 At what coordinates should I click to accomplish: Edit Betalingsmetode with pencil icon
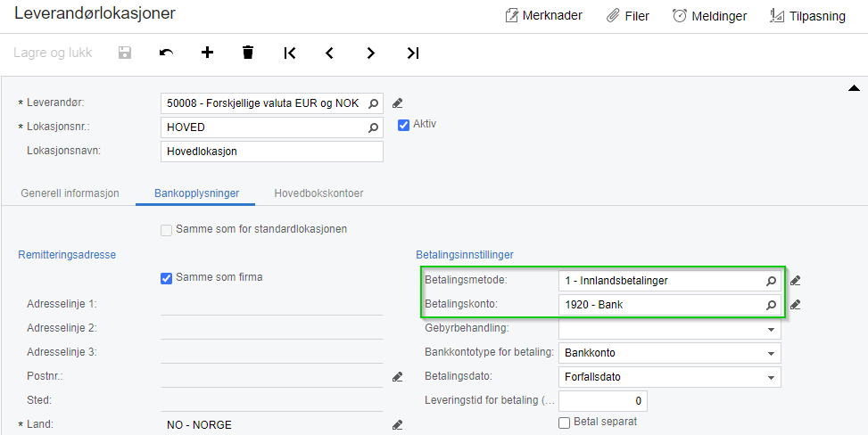click(x=796, y=281)
